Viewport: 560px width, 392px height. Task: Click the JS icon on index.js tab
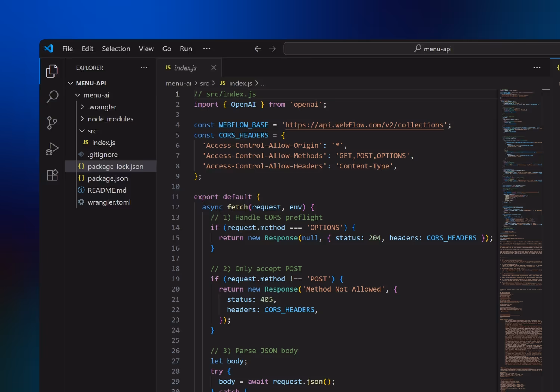[168, 67]
